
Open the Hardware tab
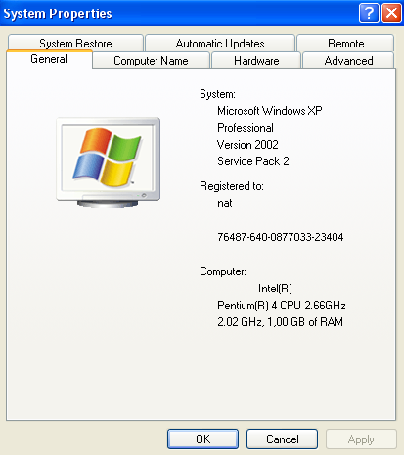coord(256,61)
